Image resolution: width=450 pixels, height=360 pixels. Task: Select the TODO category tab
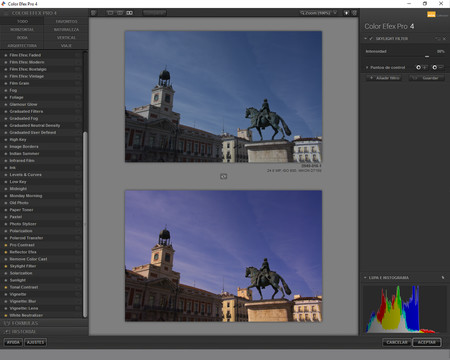coord(22,21)
